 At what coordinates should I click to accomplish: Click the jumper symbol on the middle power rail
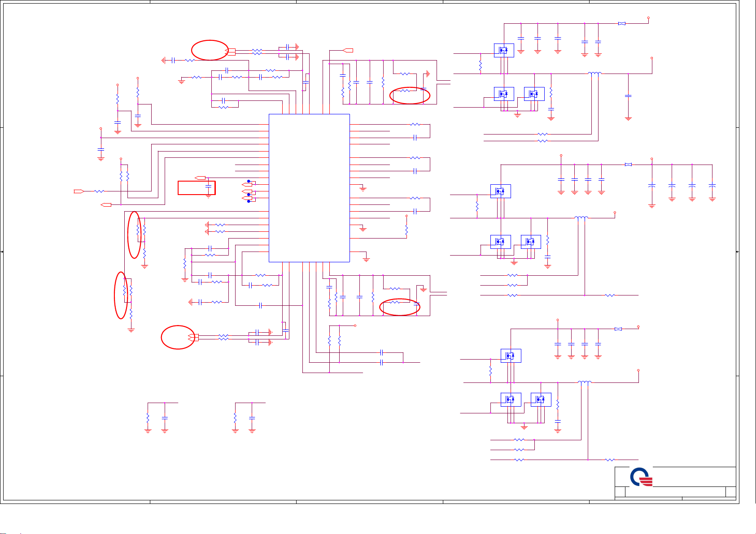[628, 165]
